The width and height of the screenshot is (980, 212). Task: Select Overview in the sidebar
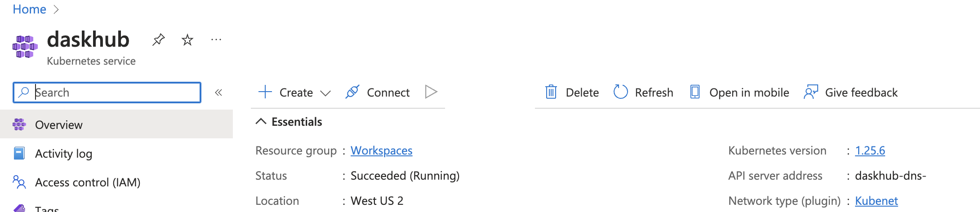click(116, 124)
